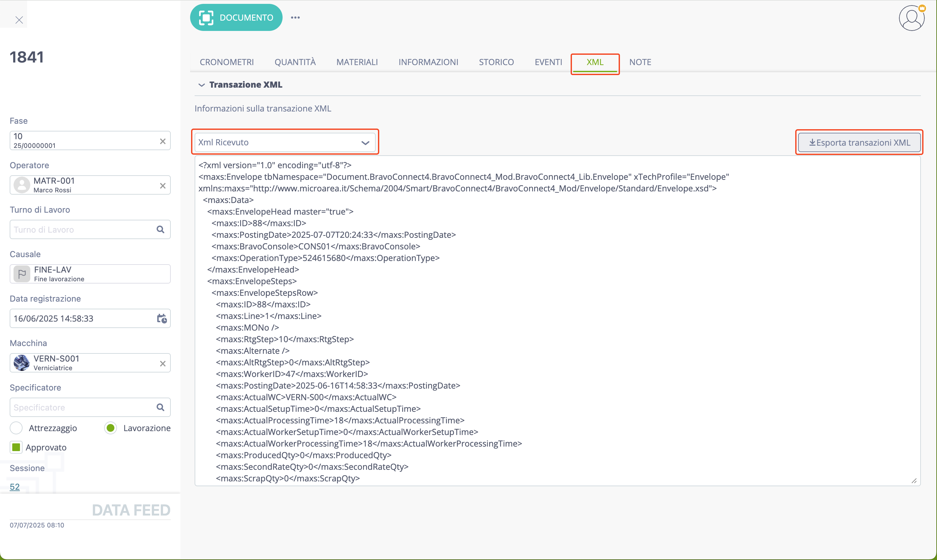
Task: Click the maxs:ScrapQty 0 line
Action: 288,478
